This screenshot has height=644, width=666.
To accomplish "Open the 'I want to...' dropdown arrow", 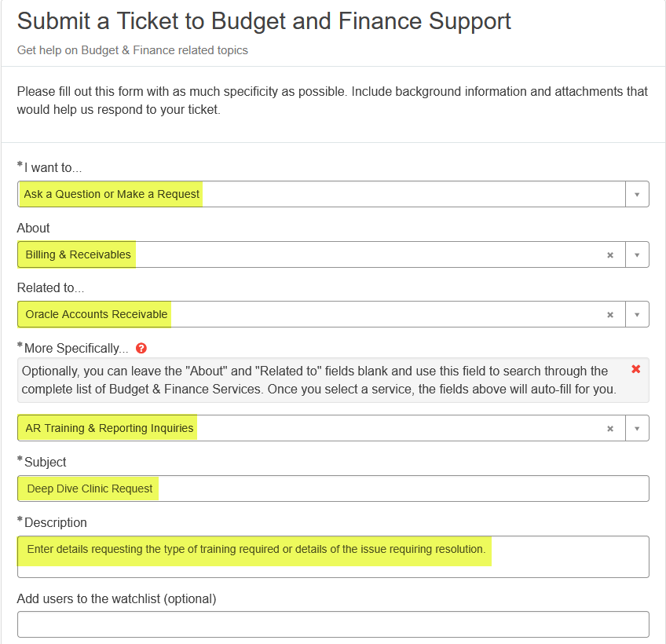I will (x=637, y=194).
